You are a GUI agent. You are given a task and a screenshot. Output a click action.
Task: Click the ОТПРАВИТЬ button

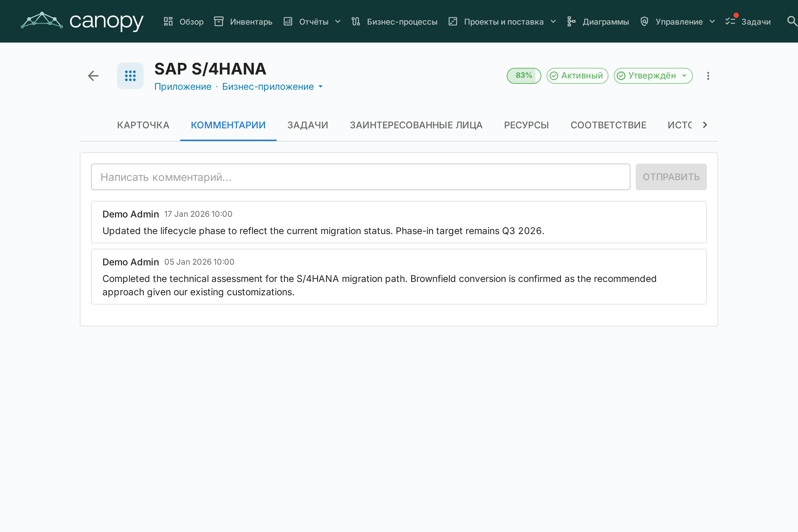click(x=671, y=177)
